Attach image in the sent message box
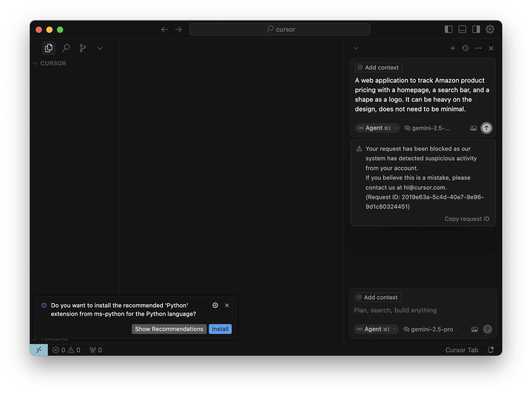This screenshot has height=395, width=532. [x=474, y=128]
